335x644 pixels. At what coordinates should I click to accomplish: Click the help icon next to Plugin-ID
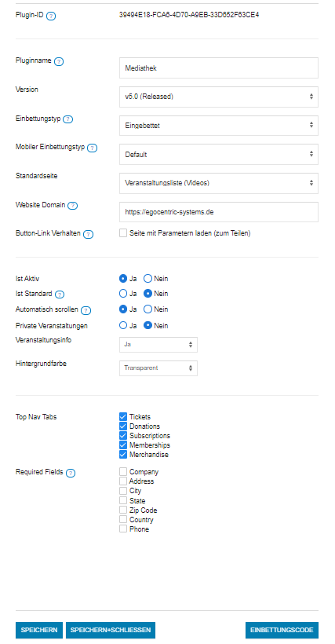[51, 16]
